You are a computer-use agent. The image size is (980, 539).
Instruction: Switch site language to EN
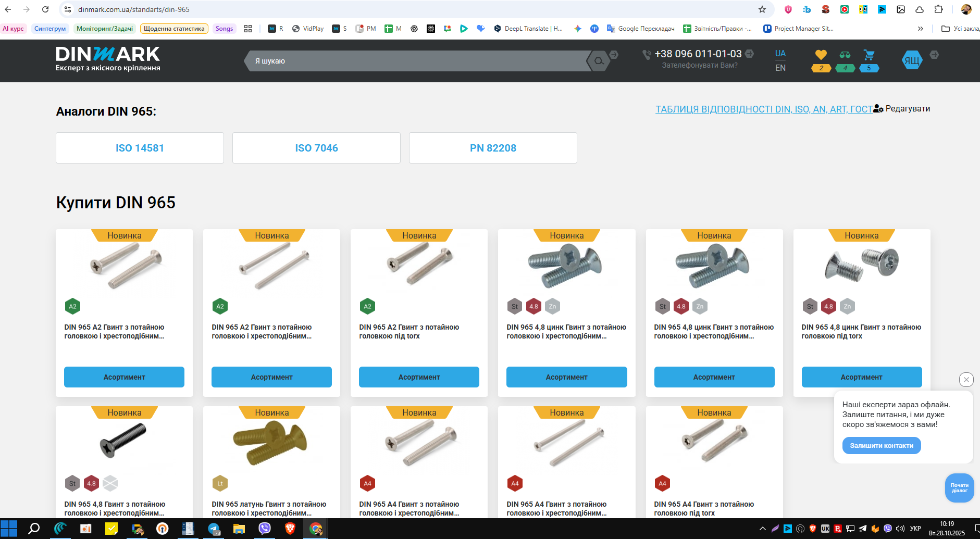point(780,68)
